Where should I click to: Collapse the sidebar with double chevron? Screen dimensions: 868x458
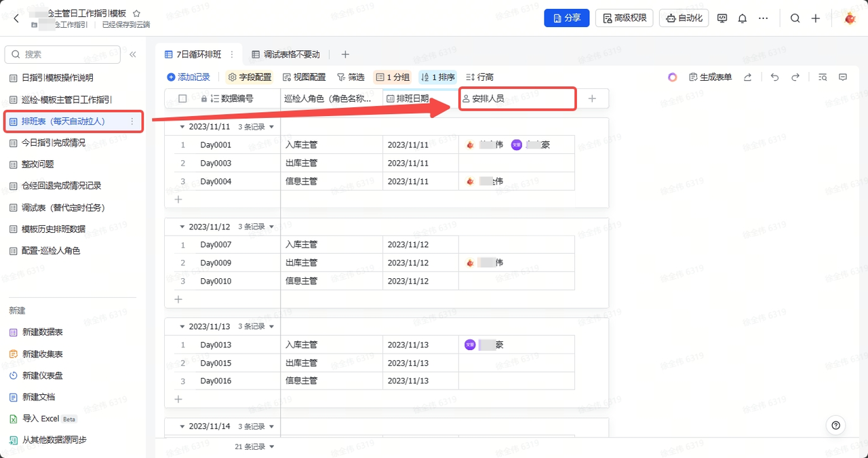point(133,54)
